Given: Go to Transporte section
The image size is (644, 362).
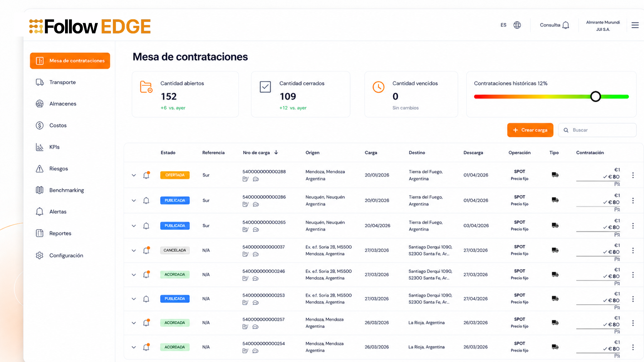Looking at the screenshot, I should coord(56,82).
